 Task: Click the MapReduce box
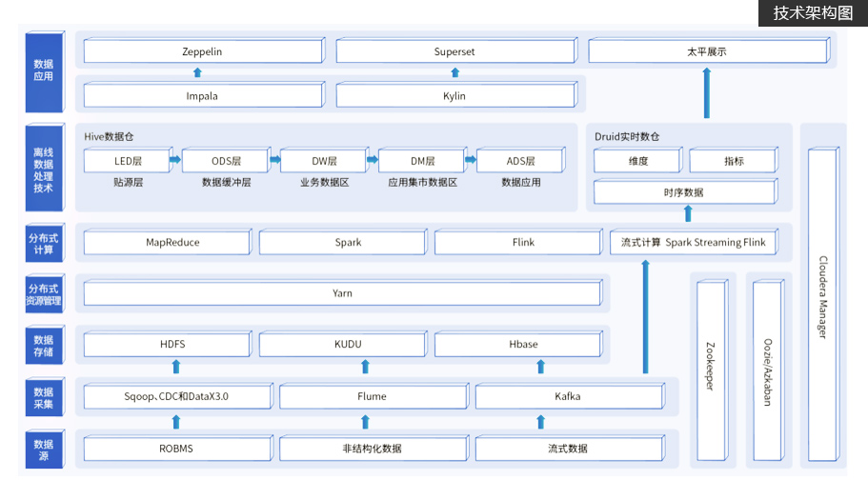(172, 242)
